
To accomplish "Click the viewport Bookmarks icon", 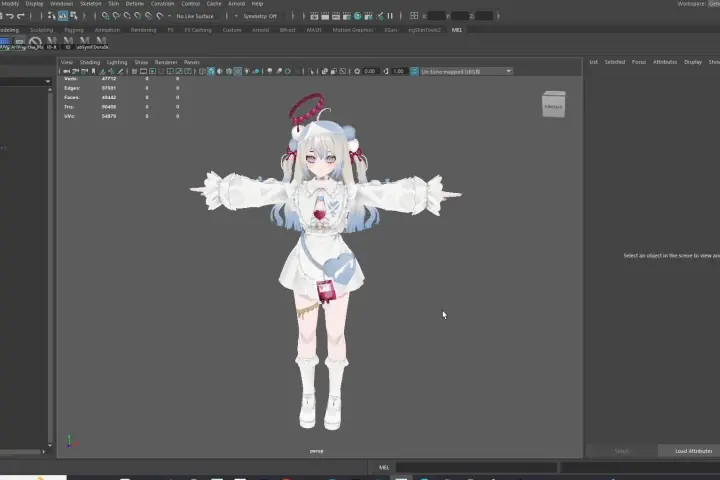I will click(94, 71).
